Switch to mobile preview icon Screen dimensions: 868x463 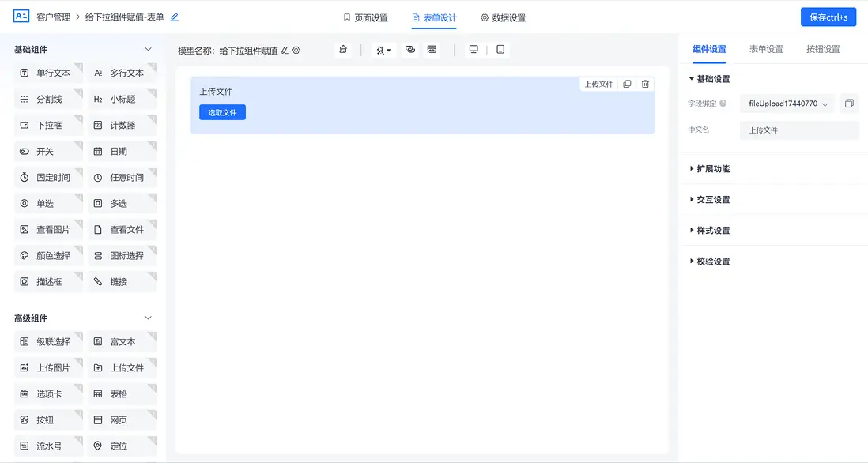click(x=500, y=49)
